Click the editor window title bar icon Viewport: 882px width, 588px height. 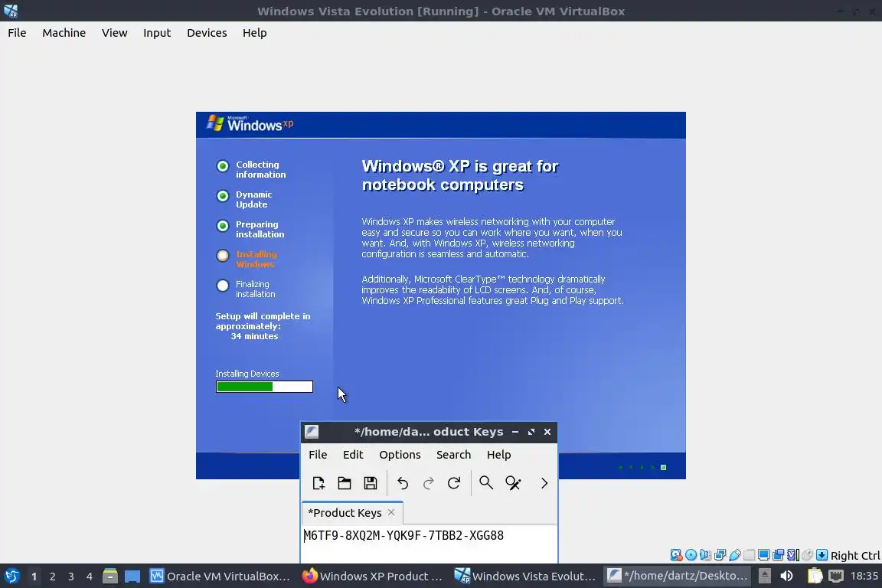click(x=312, y=432)
